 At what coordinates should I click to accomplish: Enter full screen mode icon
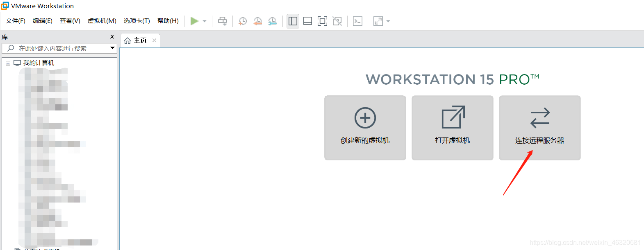coord(322,21)
